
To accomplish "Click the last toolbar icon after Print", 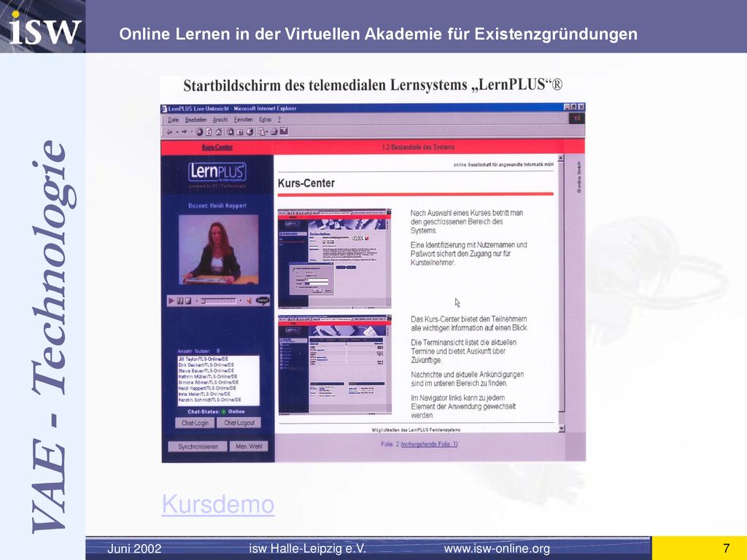I will [x=284, y=131].
